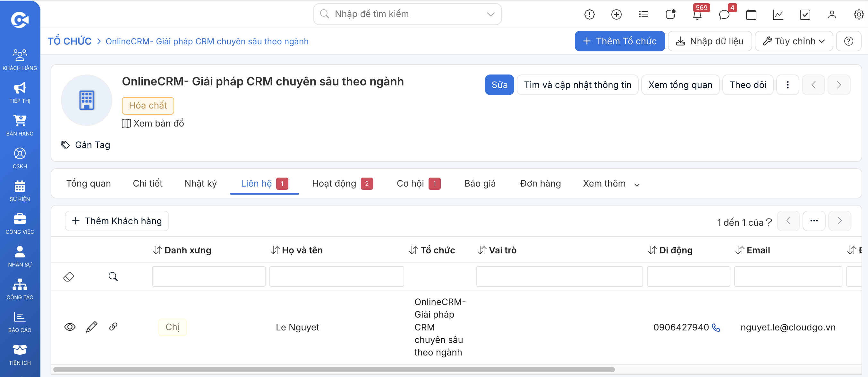Screen dimensions: 868x377
Task: Select the Liên hệ tab
Action: [264, 183]
